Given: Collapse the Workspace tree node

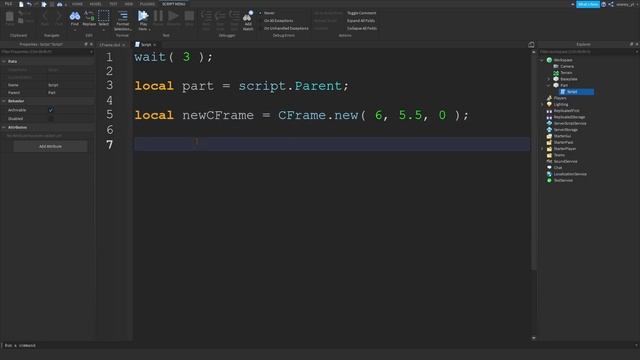Looking at the screenshot, I should 542,60.
